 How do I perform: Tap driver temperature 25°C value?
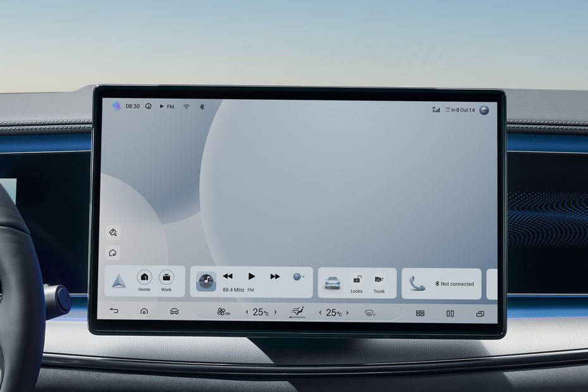pos(260,312)
